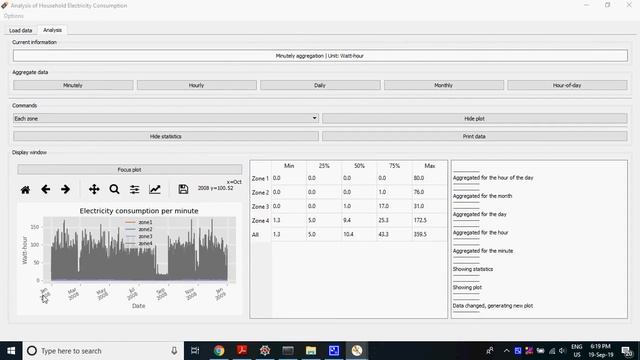Click Zone 4 Max cell 172.5
Image resolution: width=640 pixels, height=360 pixels.
point(429,220)
